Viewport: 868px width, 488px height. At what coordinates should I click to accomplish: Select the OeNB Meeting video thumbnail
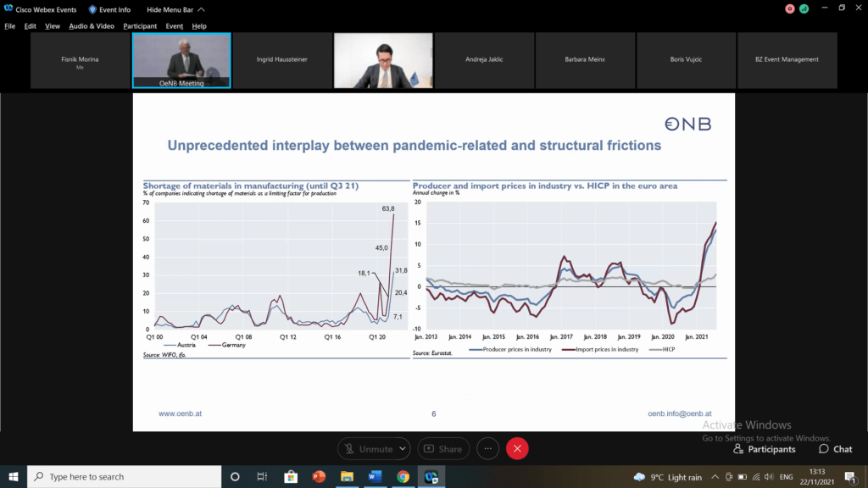tap(181, 60)
